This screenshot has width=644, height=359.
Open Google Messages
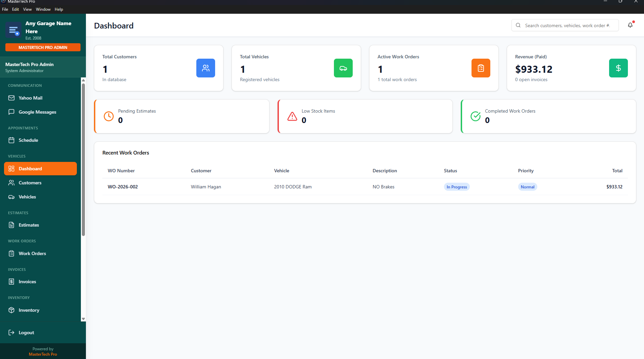point(37,112)
